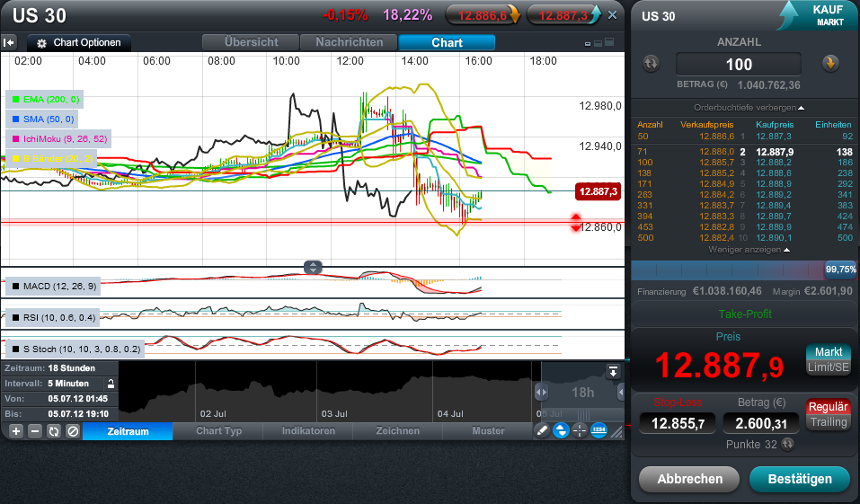Open the Nachrichten tab

(x=349, y=42)
